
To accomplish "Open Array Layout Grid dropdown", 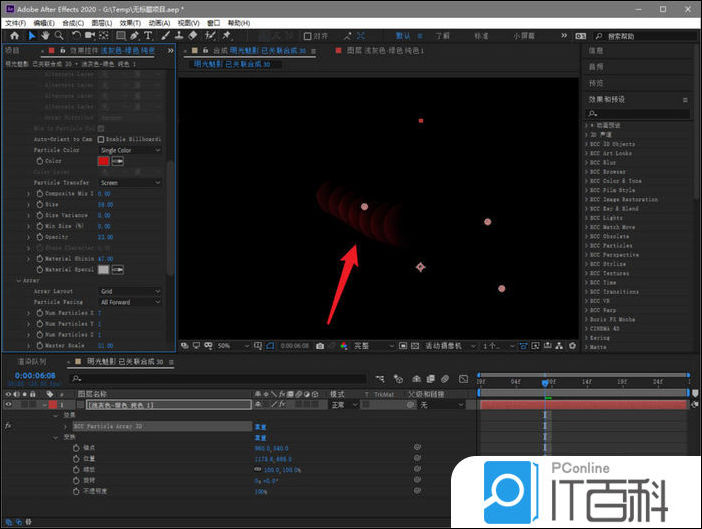I will pos(129,291).
